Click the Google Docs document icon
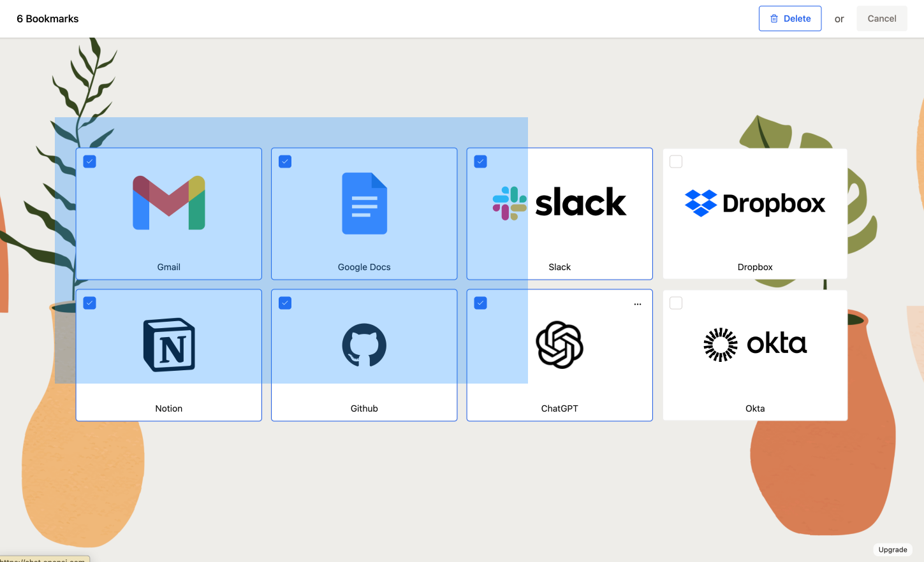This screenshot has height=562, width=924. tap(363, 203)
